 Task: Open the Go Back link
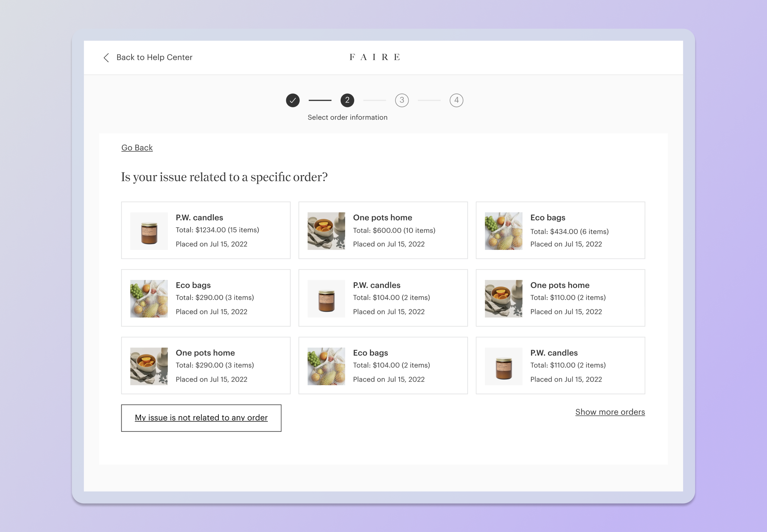[137, 148]
